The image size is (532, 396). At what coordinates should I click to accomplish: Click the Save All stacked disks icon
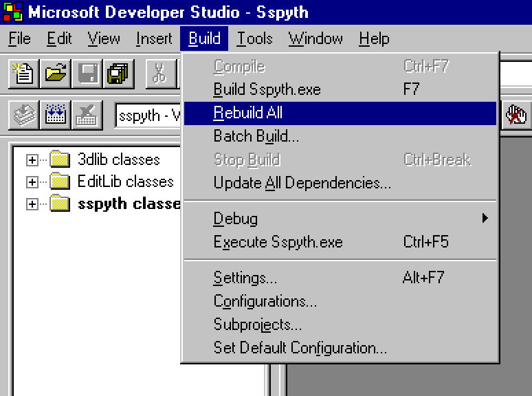(x=118, y=74)
